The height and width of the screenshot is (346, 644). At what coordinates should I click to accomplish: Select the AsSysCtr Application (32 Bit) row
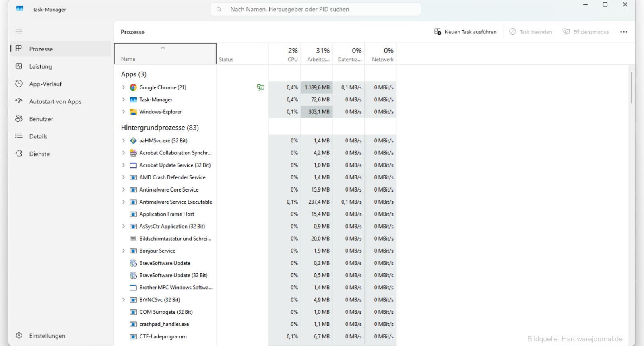pos(255,226)
